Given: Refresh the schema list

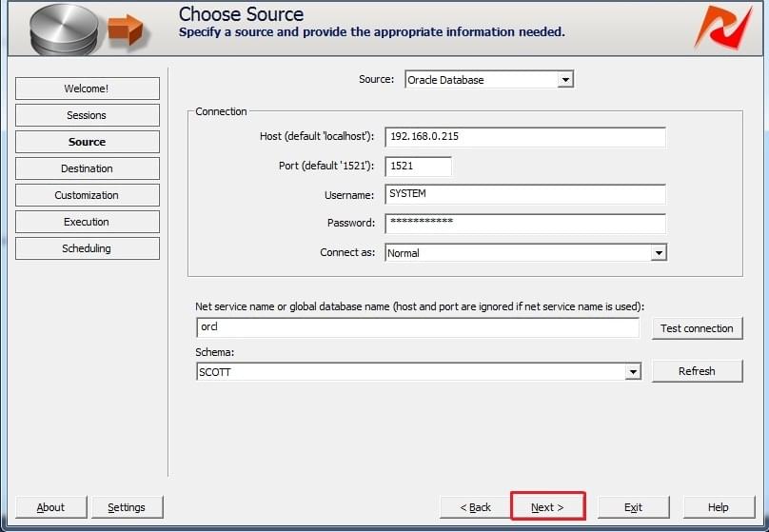Looking at the screenshot, I should [x=697, y=371].
